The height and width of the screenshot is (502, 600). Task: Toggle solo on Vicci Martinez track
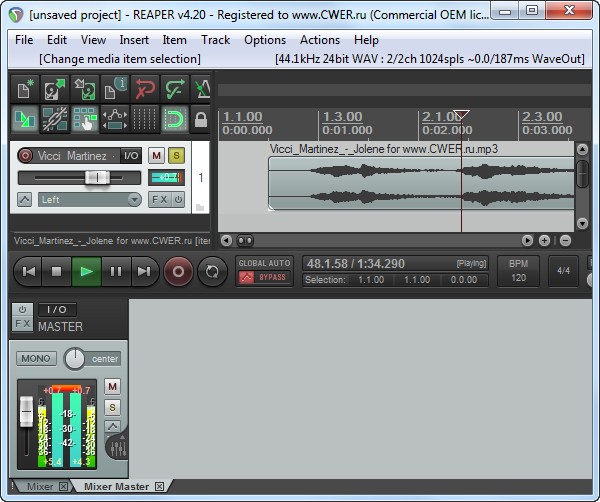176,155
